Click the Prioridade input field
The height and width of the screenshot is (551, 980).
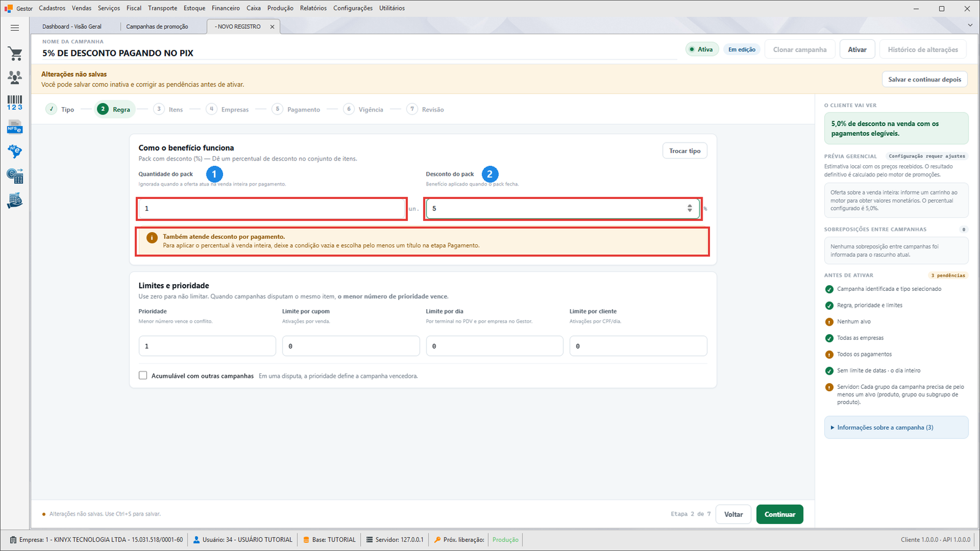(207, 346)
